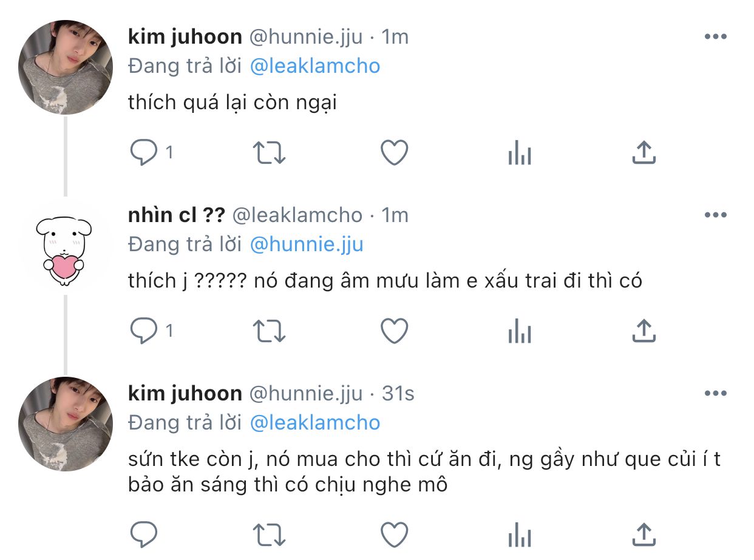View analytics of the @leaklamcho tweet

519,331
